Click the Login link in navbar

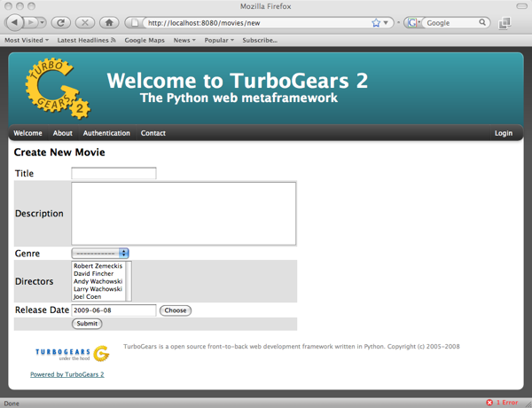point(504,133)
